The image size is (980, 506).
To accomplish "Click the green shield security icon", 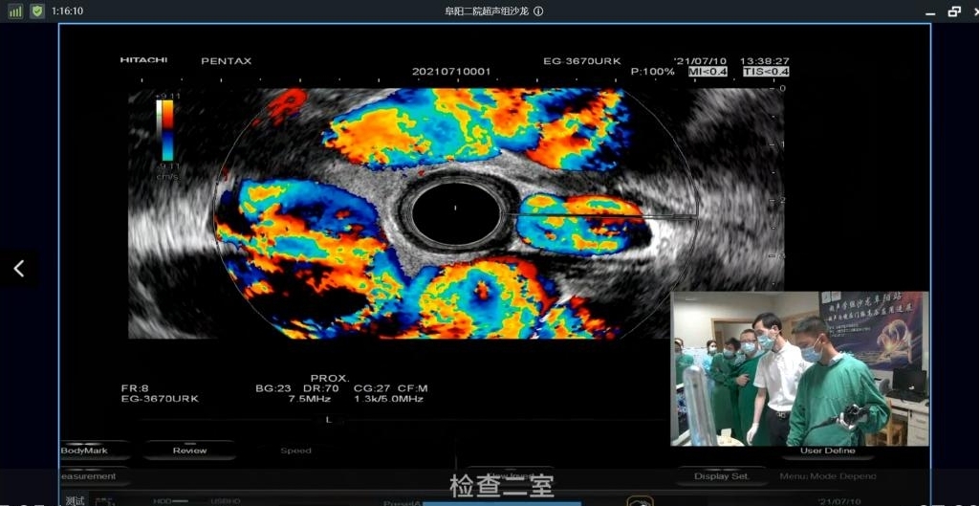I will pos(37,11).
